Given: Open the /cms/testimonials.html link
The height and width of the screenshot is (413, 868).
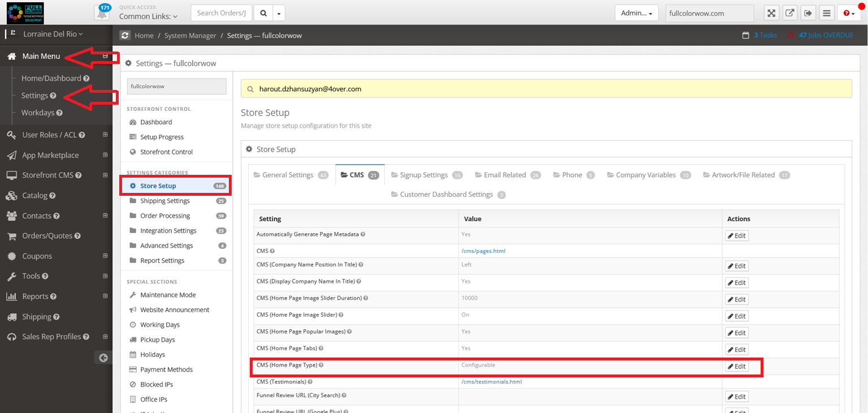Looking at the screenshot, I should 492,382.
